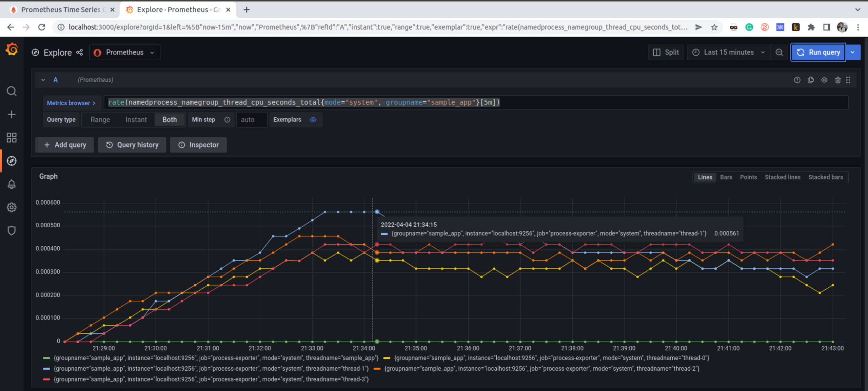This screenshot has height=391, width=868.
Task: Open the Prometheus data source dropdown
Action: (x=124, y=53)
